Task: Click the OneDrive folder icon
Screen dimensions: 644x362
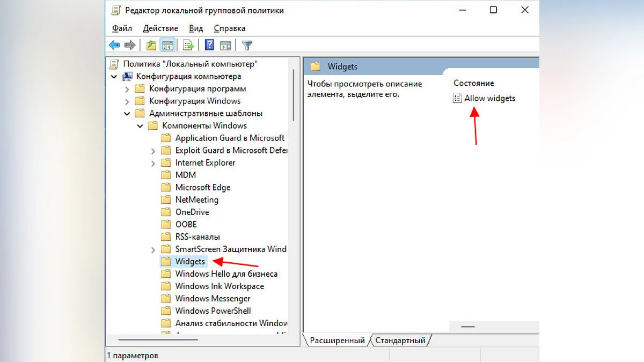Action: (166, 212)
